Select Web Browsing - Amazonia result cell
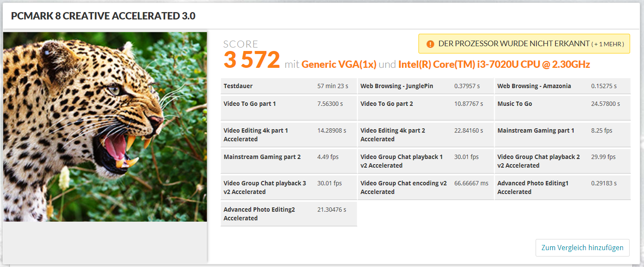 [562, 86]
